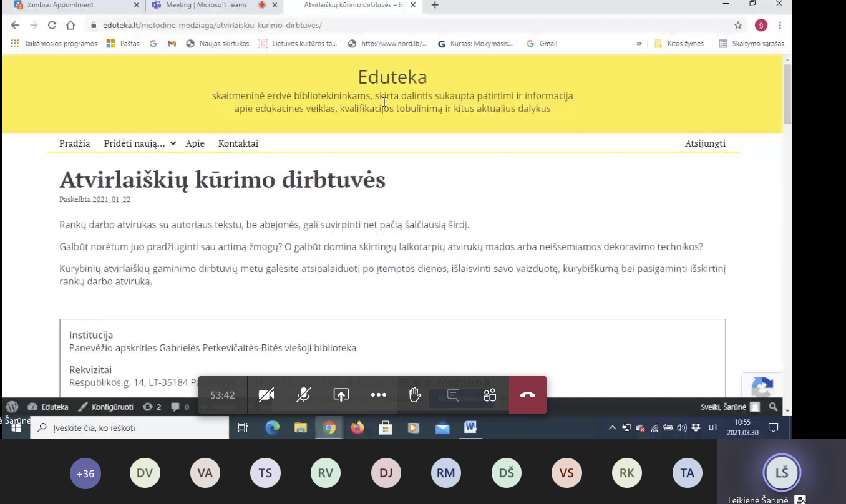Go to the browser home page

70,26
